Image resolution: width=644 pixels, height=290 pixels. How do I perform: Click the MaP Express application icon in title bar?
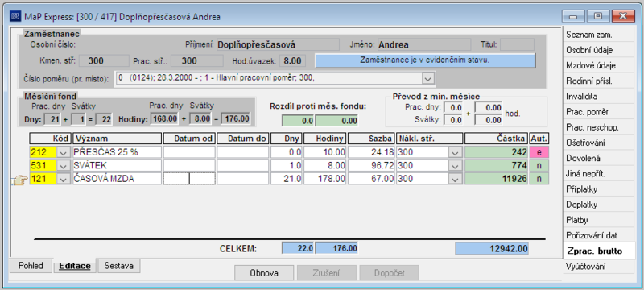[15, 16]
